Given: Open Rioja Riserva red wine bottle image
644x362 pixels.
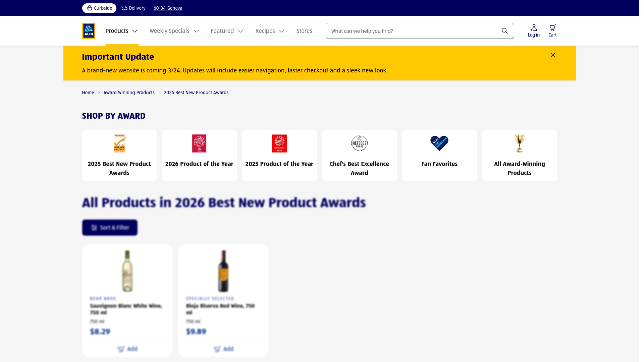Looking at the screenshot, I should tap(223, 271).
